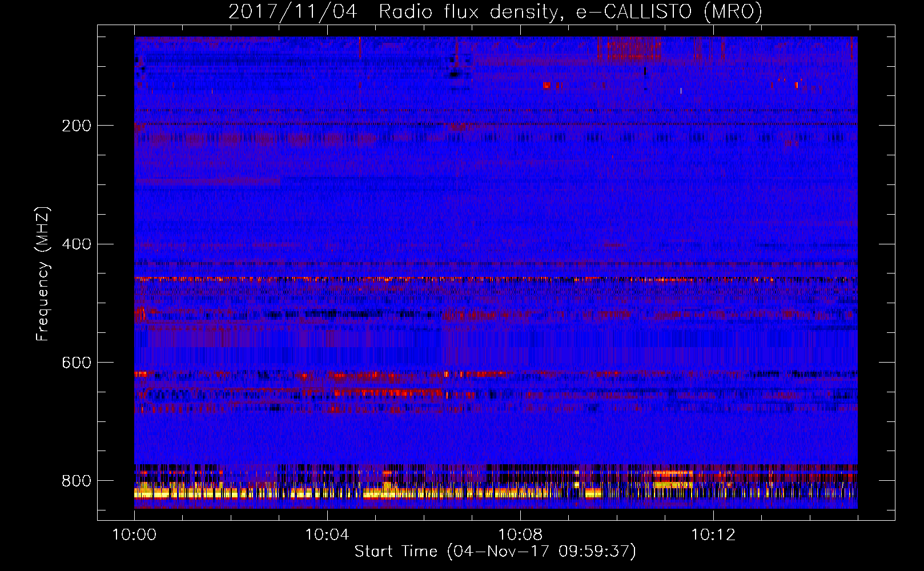The width and height of the screenshot is (924, 571).
Task: Click the 800 frequency tick label
Action: click(77, 481)
